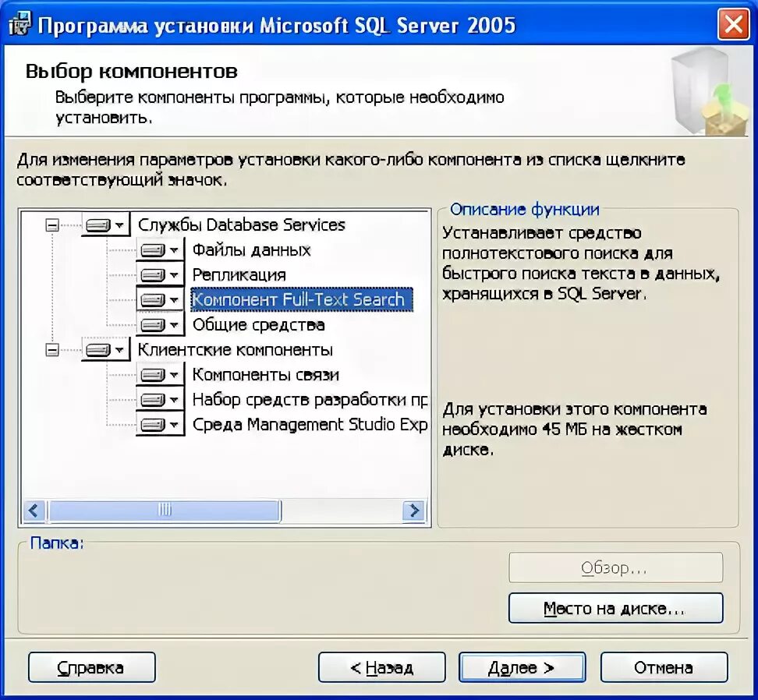758x700 pixels.
Task: Select Набор средств разработки item
Action: pyautogui.click(x=310, y=400)
